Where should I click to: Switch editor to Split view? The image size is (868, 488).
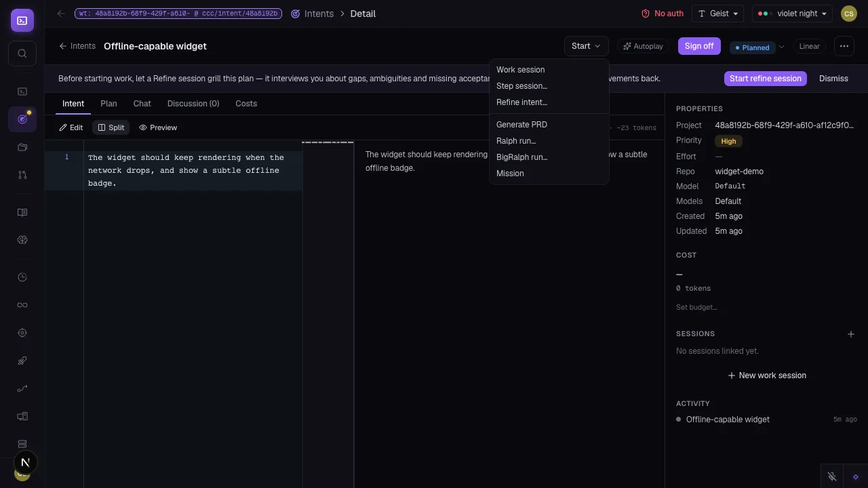111,127
